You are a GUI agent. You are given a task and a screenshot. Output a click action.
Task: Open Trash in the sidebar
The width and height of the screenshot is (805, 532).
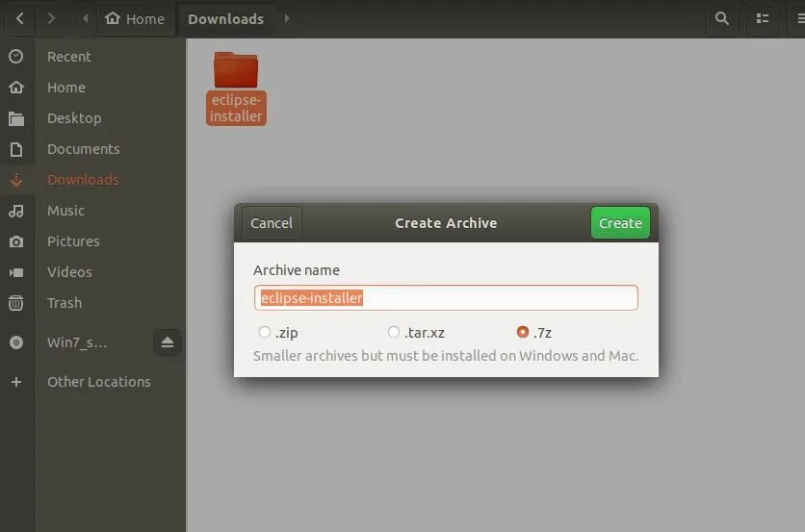coord(65,303)
